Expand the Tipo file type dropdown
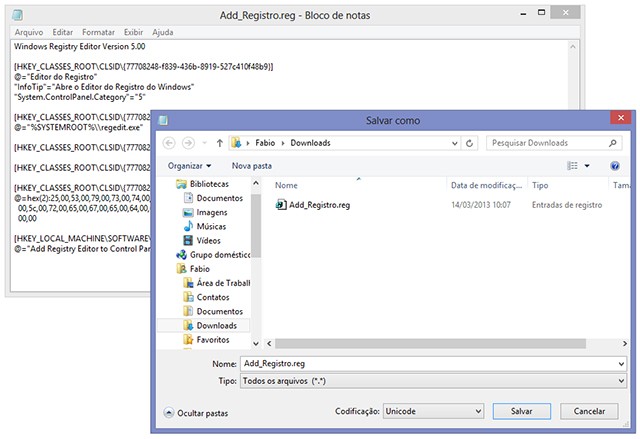Screen dimensions: 640x439 (x=620, y=382)
